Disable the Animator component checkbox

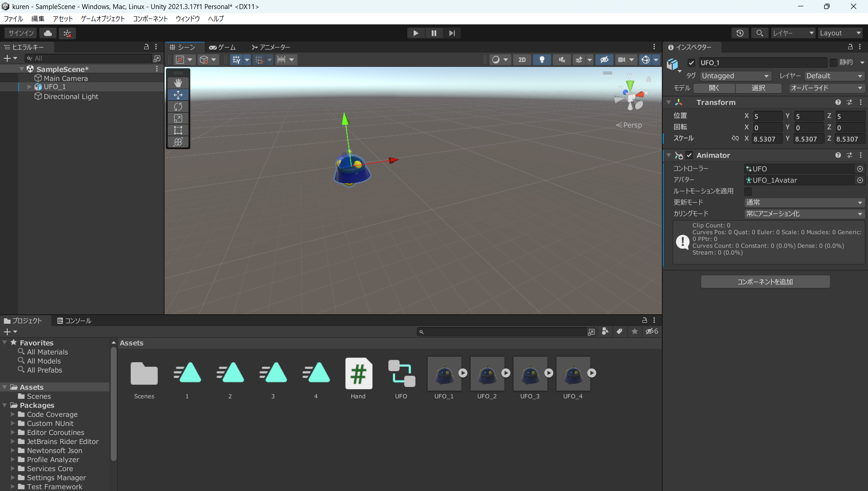[689, 155]
